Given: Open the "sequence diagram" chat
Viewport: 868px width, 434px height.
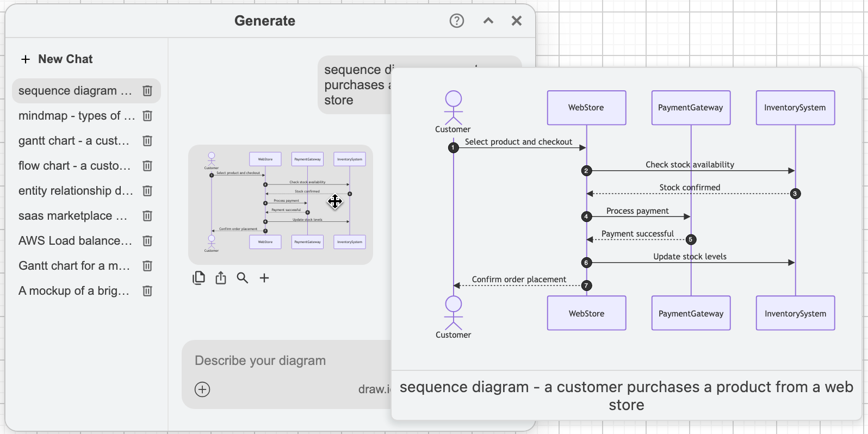Looking at the screenshot, I should tap(75, 91).
